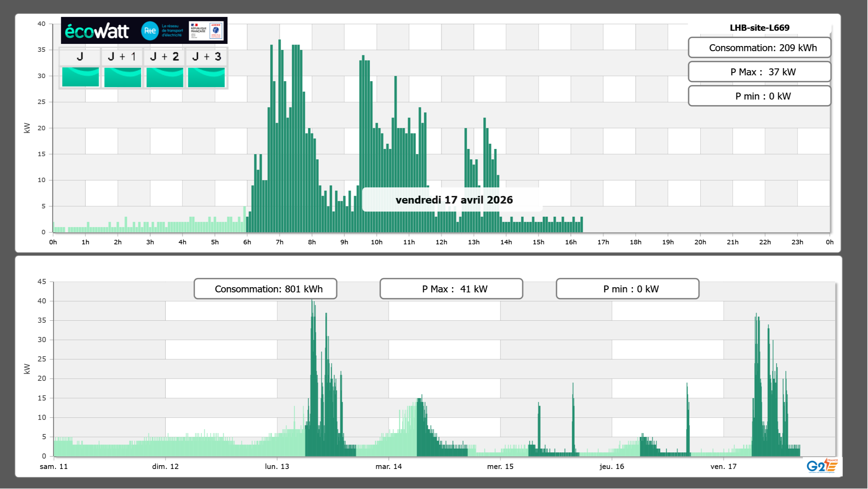Click the République Française ADEME logo
This screenshot has width=868, height=489.
coord(206,31)
